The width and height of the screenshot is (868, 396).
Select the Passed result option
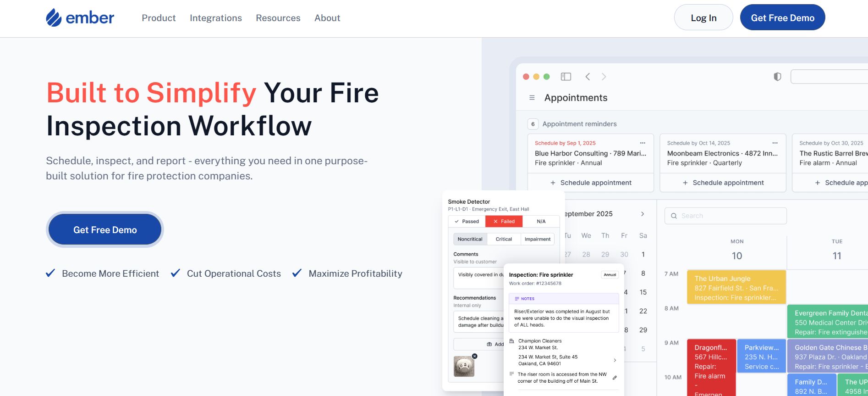pyautogui.click(x=467, y=221)
